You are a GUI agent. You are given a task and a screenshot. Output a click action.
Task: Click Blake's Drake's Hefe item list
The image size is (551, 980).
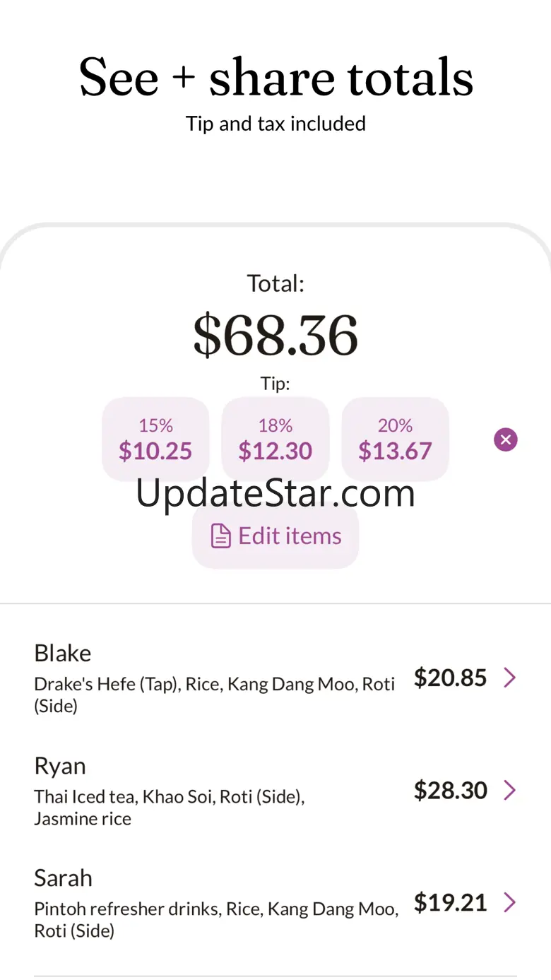[214, 695]
